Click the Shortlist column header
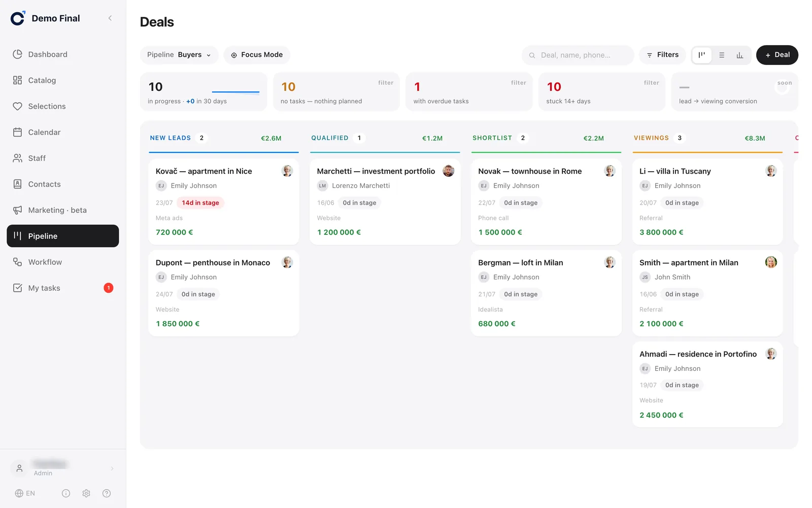Image resolution: width=812 pixels, height=508 pixels. coord(546,138)
